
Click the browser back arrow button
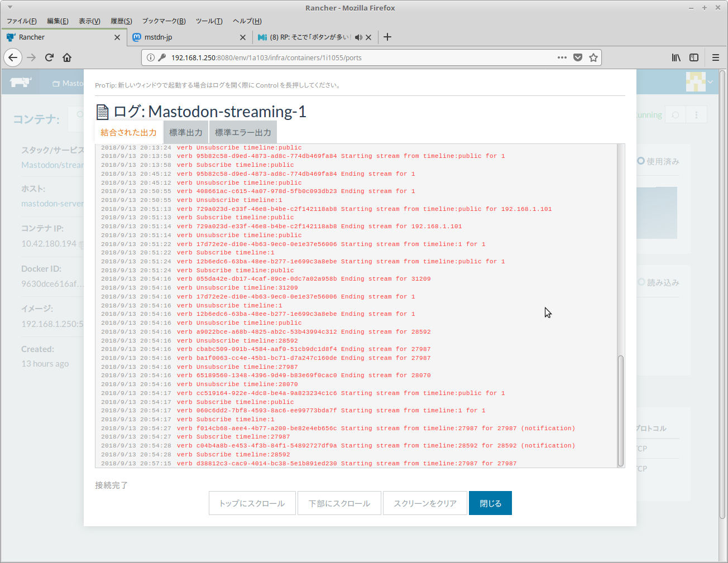[x=13, y=57]
